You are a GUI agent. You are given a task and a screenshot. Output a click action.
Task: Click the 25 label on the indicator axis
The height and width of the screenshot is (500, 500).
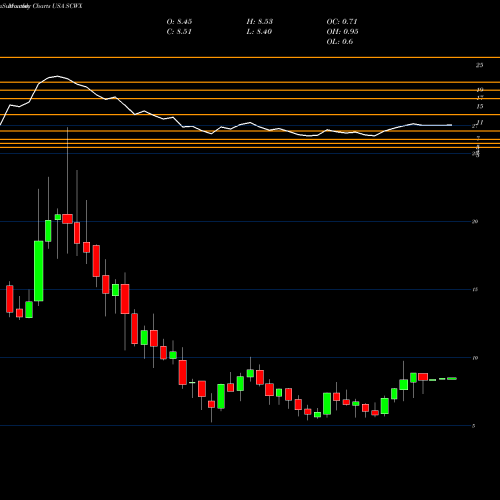pyautogui.click(x=479, y=65)
